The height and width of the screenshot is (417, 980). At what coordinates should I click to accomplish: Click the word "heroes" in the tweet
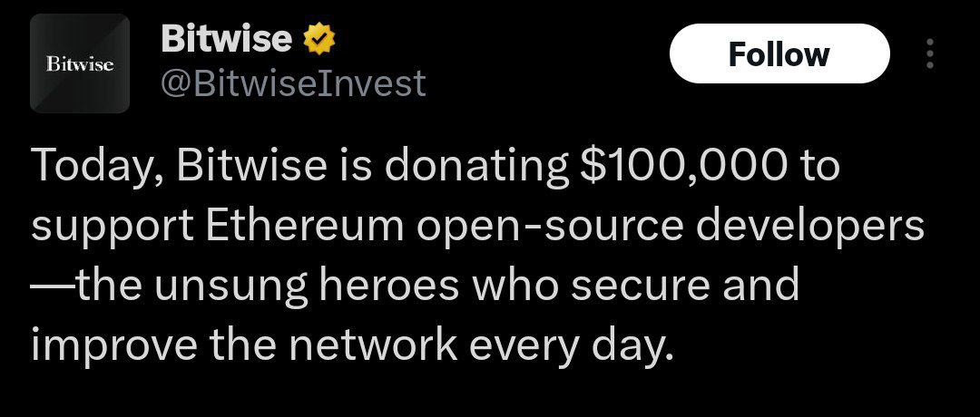[x=388, y=285]
